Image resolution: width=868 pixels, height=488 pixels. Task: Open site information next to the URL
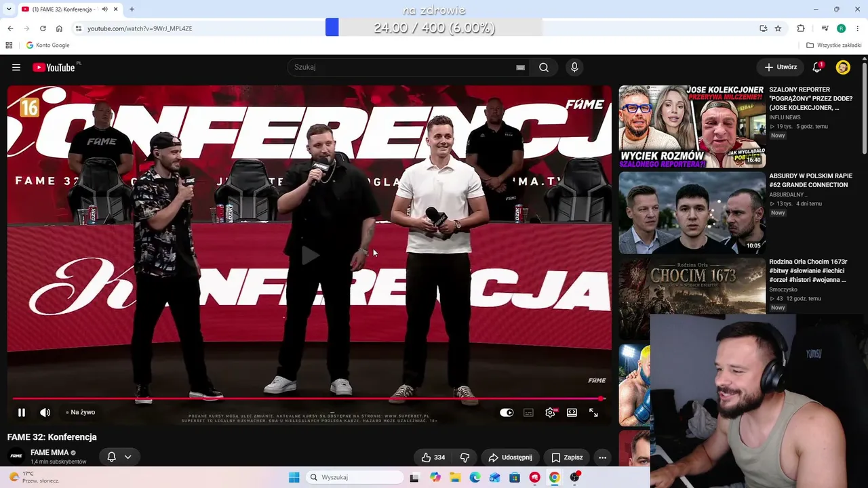point(79,28)
